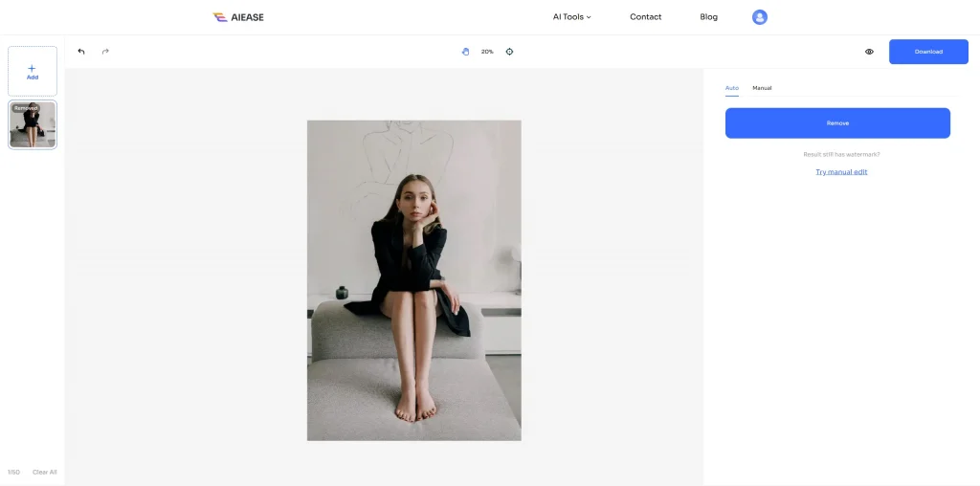
Task: Click Clear All in the sidebar
Action: point(45,473)
